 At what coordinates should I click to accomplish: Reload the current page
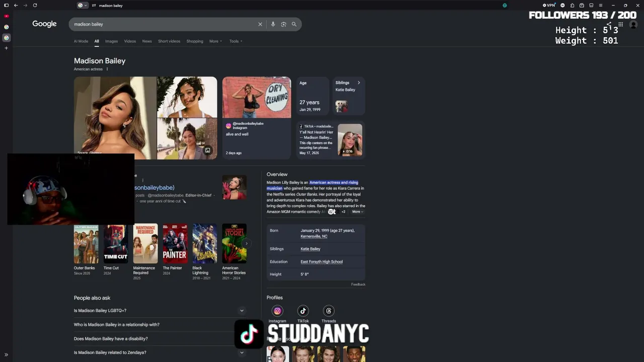[x=35, y=5]
